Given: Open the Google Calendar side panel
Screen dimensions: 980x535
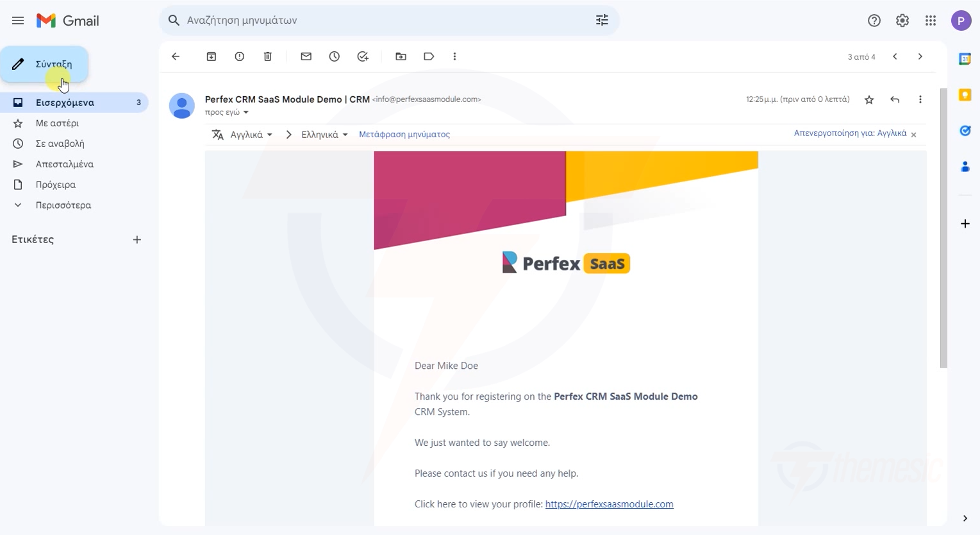Looking at the screenshot, I should coord(965,58).
